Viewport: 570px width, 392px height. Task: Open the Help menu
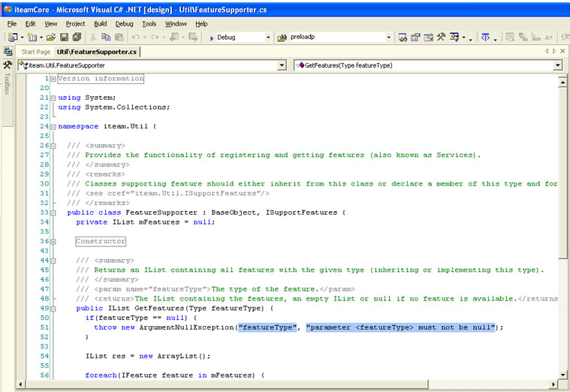coord(201,23)
